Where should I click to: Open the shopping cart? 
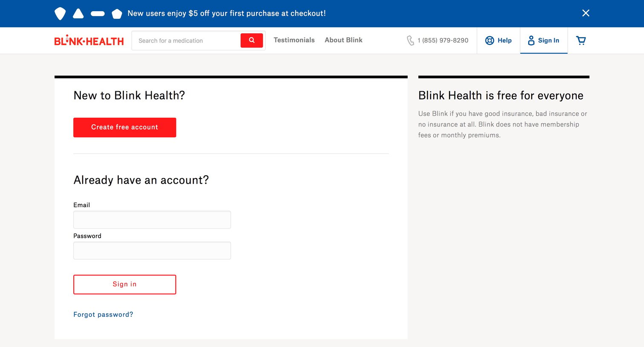pos(581,40)
